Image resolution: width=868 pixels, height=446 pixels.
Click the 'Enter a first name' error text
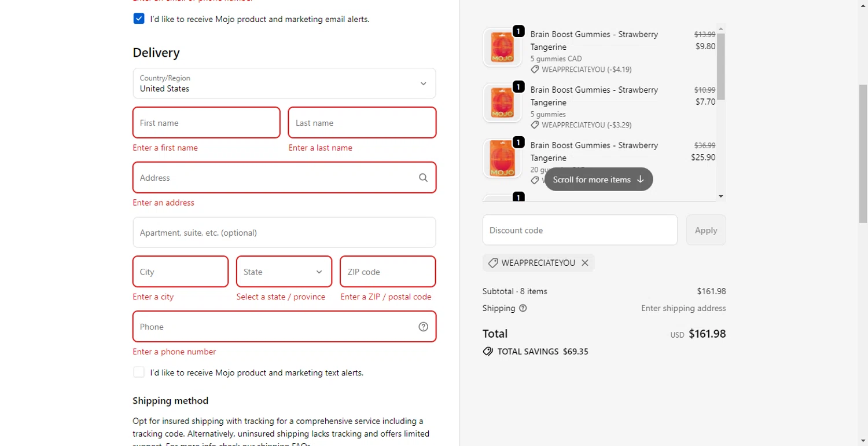(165, 148)
